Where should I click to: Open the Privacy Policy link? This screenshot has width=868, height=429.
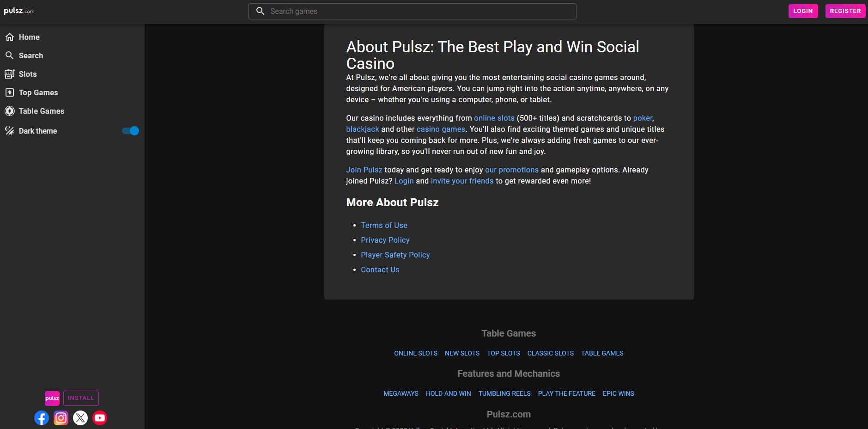(385, 240)
